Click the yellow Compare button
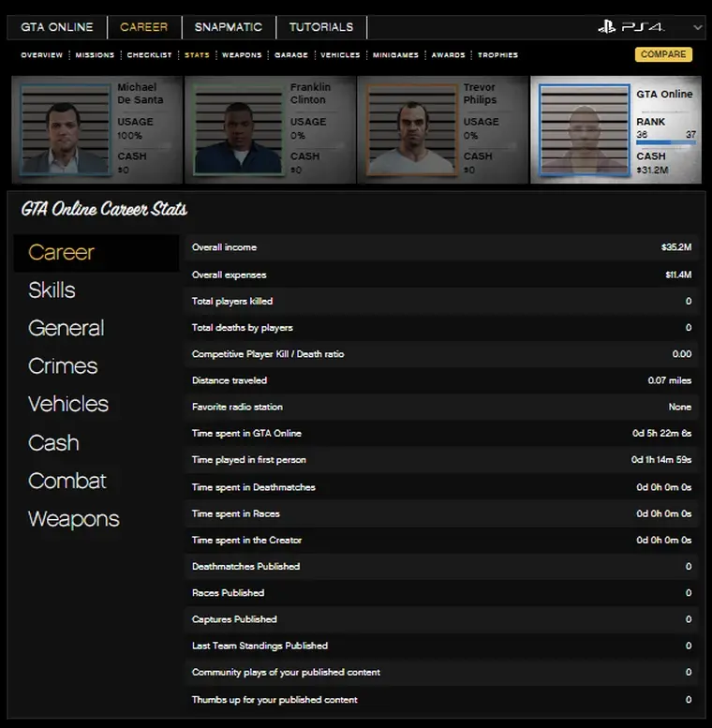The image size is (712, 728). tap(663, 54)
